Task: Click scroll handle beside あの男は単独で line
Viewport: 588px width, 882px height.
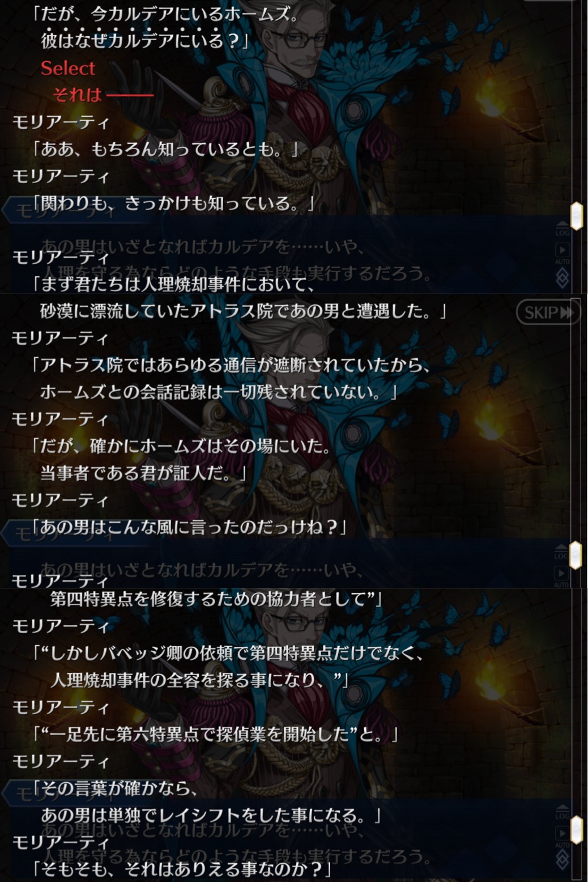Action: pyautogui.click(x=576, y=830)
